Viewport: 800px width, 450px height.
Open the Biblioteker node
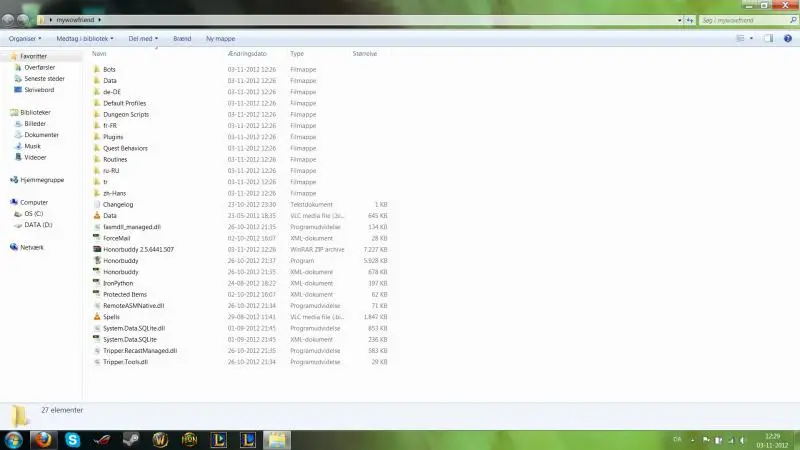pos(35,112)
